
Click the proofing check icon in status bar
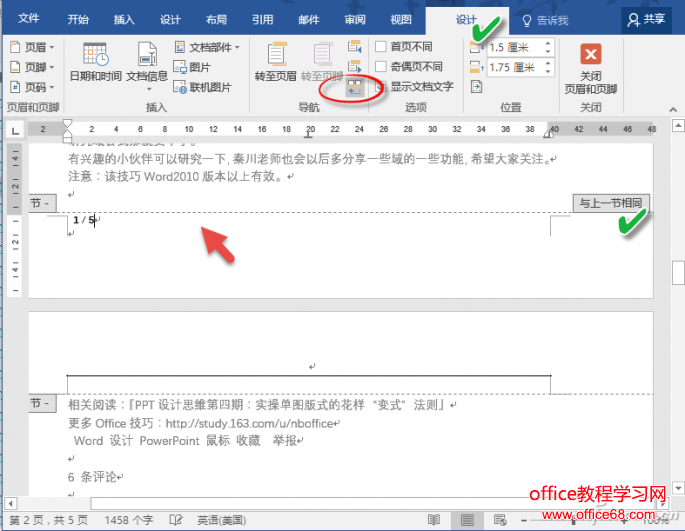point(176,520)
